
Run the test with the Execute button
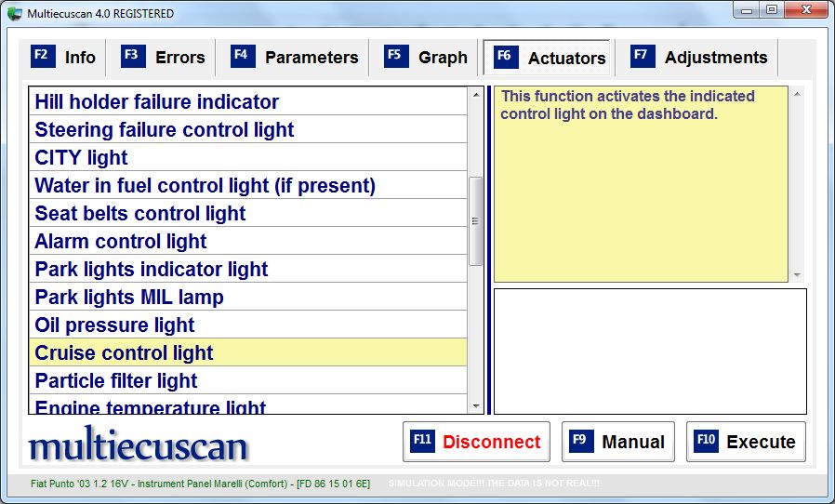pos(746,442)
